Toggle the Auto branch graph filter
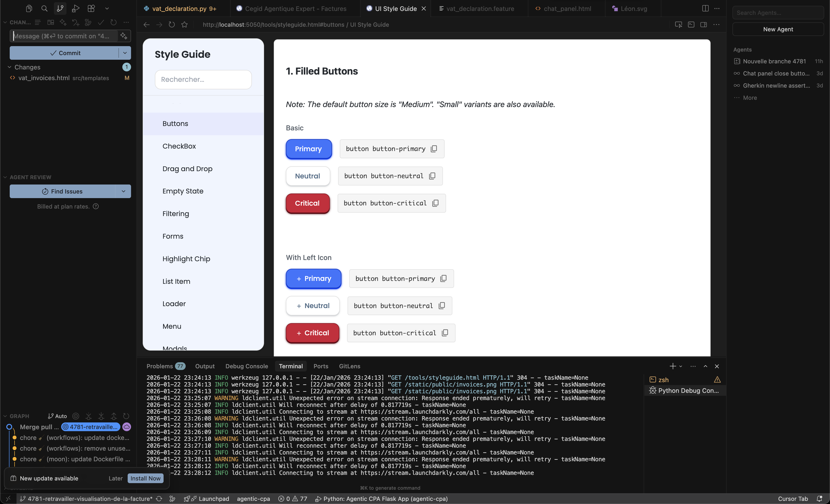Screen dimensions: 830x504 click(x=57, y=416)
